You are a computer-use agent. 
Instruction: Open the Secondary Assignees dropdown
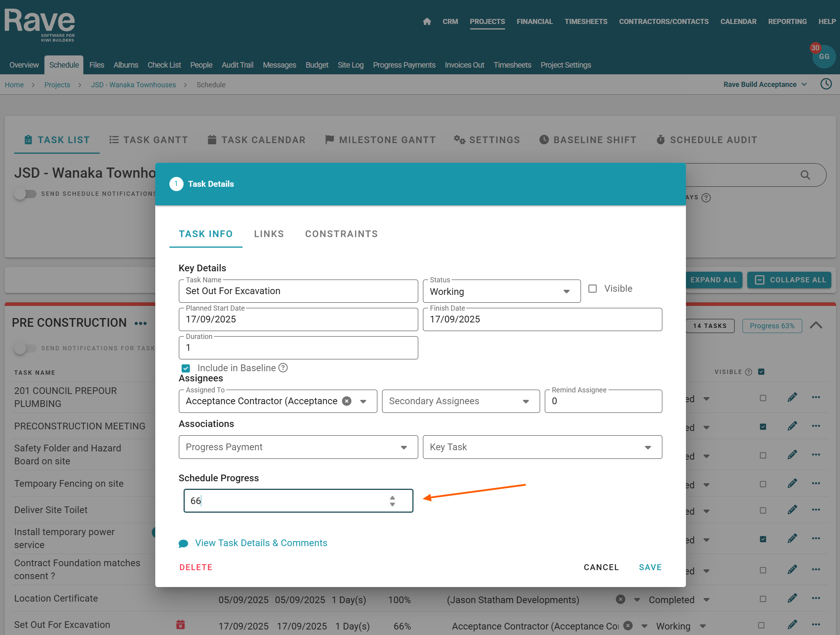(x=460, y=401)
